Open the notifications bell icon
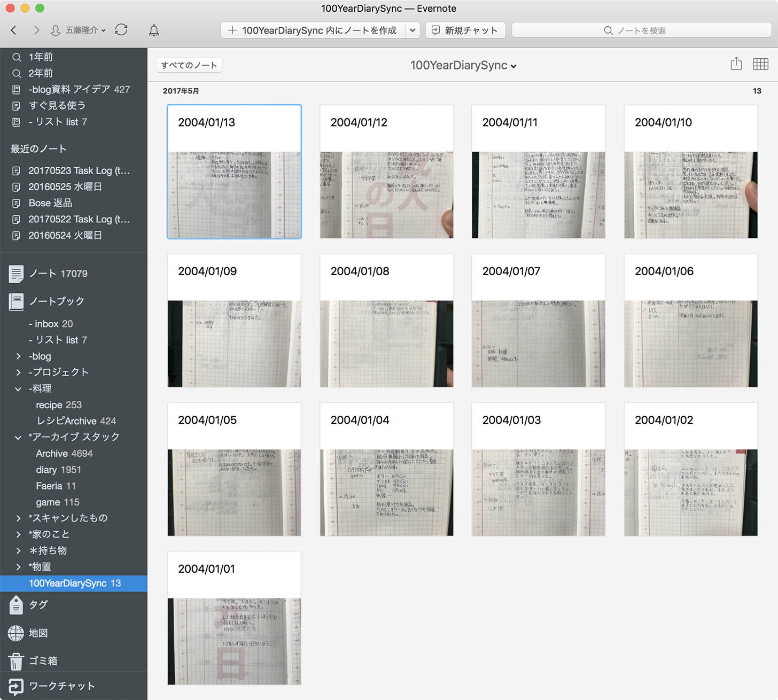 coord(154,30)
